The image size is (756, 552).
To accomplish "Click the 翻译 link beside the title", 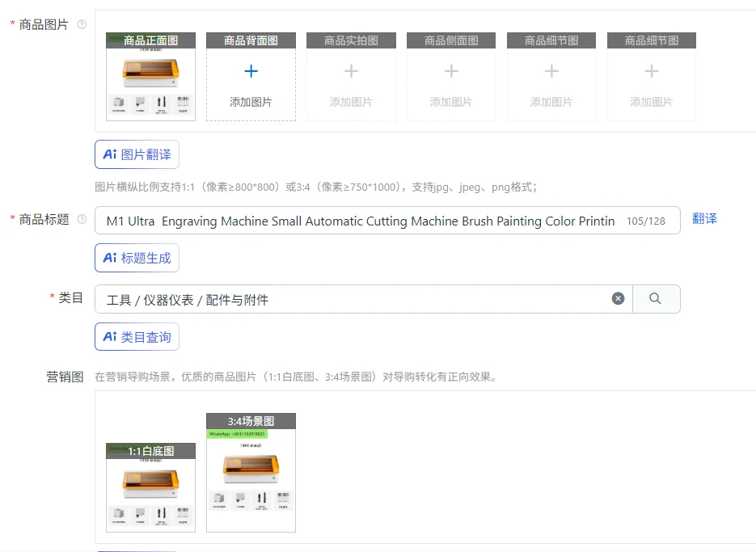I will tap(704, 219).
